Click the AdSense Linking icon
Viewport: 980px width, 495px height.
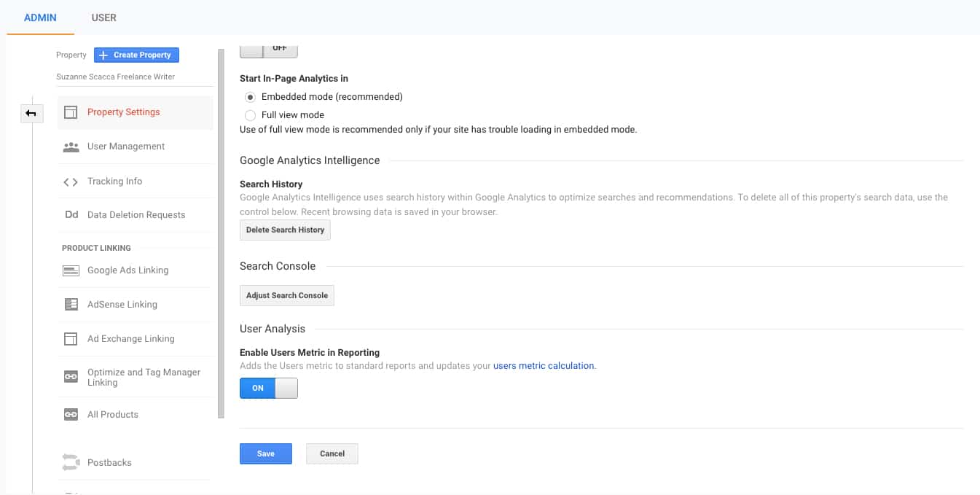(x=71, y=304)
